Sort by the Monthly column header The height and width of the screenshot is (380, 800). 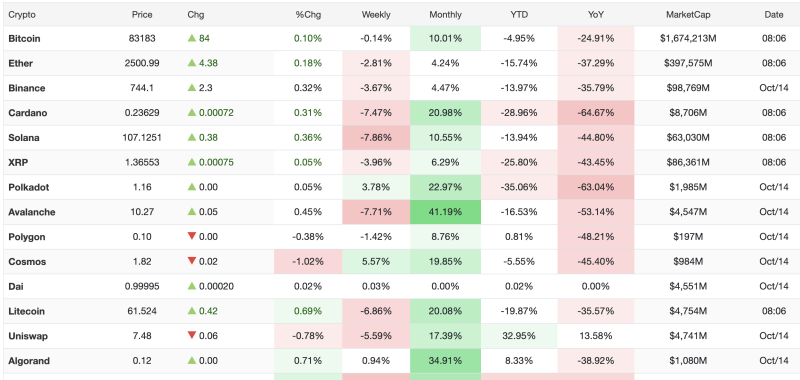[445, 15]
